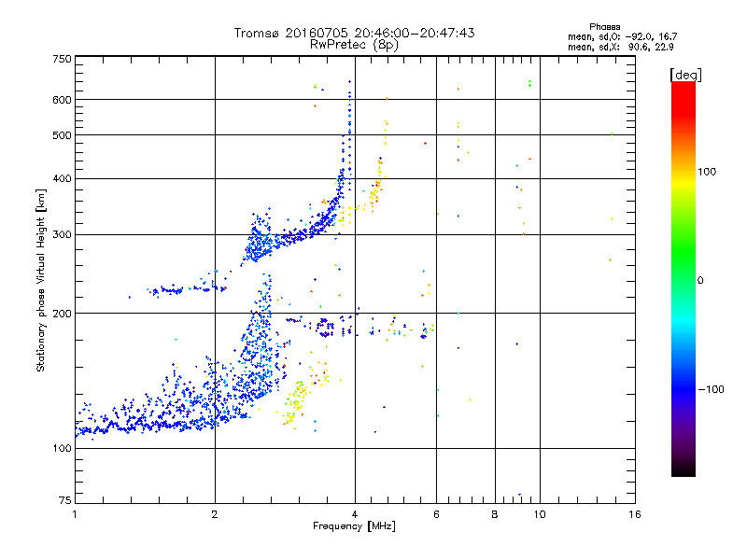The image size is (747, 560).
Task: Click the 10 tick on the frequency axis
Action: click(x=539, y=514)
